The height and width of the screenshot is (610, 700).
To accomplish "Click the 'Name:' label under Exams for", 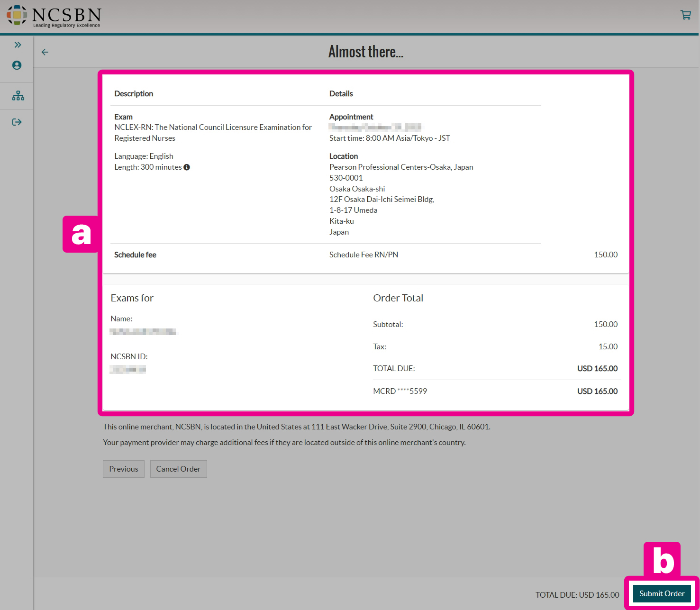I will tap(121, 319).
